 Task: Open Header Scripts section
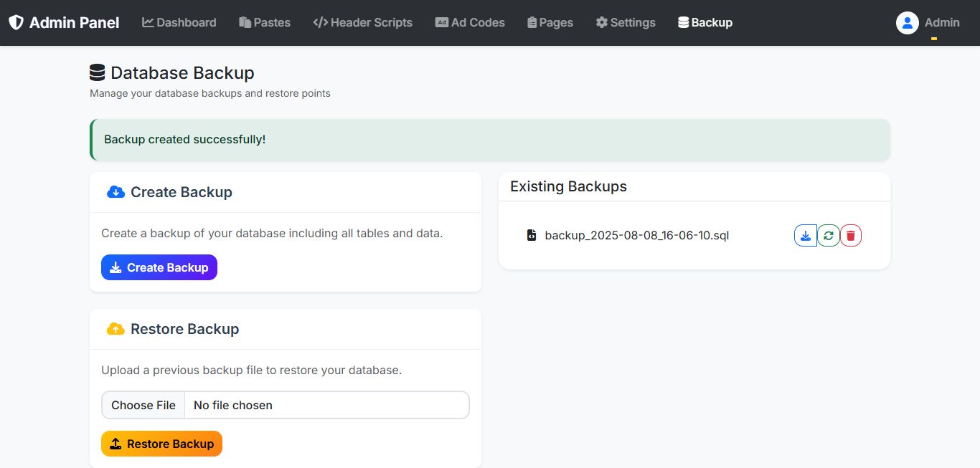click(x=363, y=23)
